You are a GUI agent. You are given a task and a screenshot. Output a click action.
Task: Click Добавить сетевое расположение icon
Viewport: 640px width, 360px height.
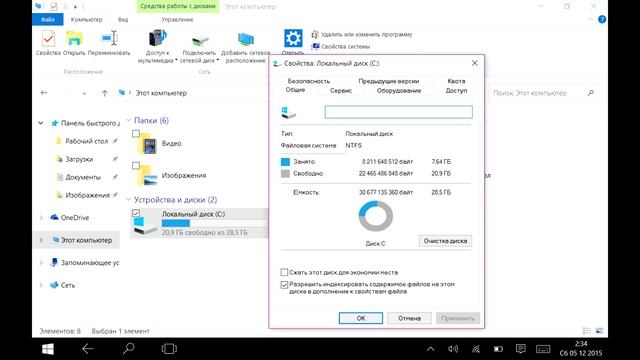click(x=246, y=40)
